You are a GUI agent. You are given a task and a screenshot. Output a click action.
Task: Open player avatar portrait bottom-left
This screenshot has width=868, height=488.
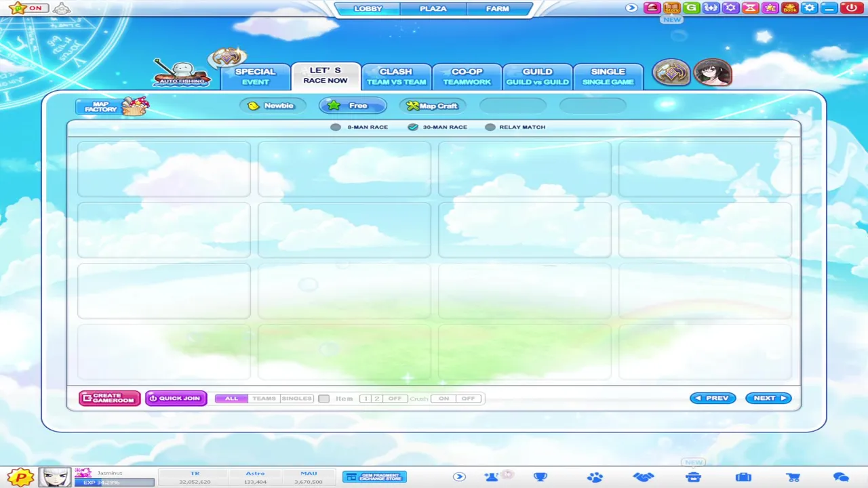click(x=54, y=477)
